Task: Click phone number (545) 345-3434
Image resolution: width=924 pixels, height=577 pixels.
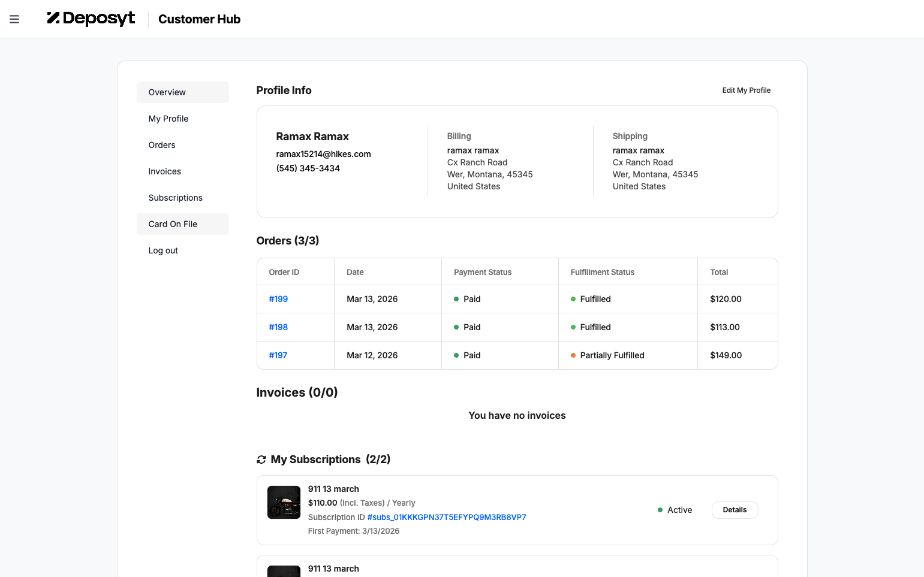Action: (x=308, y=168)
